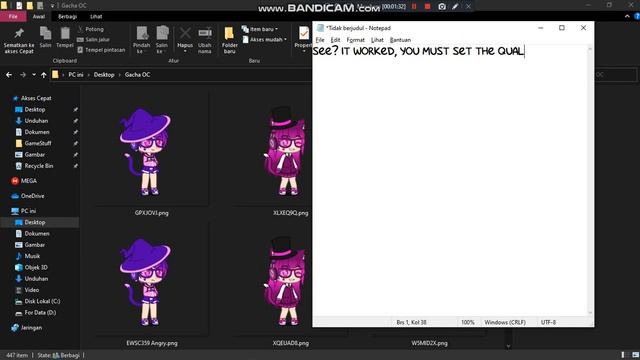Select OneDrive in navigation pane
The height and width of the screenshot is (360, 640).
click(32, 196)
